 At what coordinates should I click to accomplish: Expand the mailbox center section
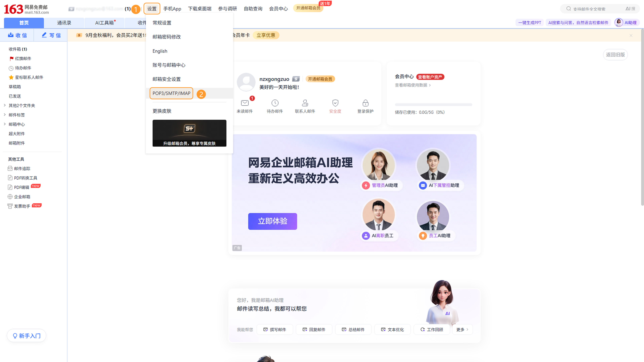click(5, 124)
